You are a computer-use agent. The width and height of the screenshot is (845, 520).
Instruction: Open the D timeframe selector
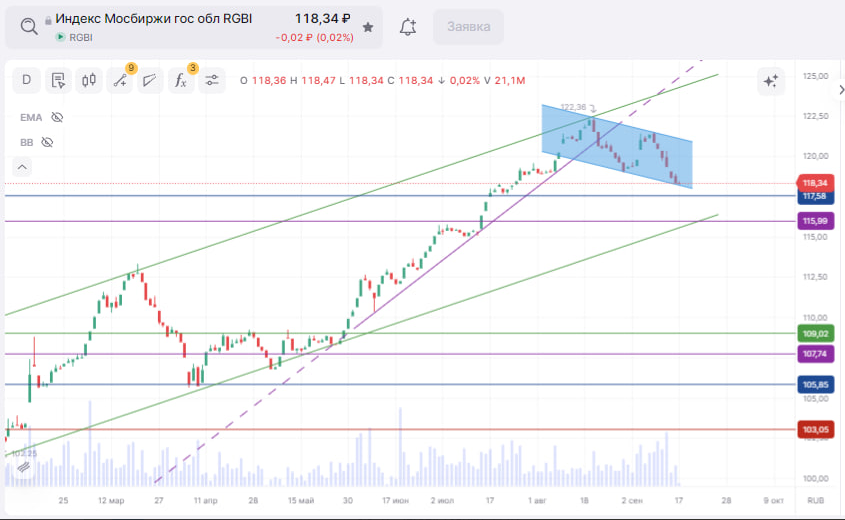click(x=26, y=80)
